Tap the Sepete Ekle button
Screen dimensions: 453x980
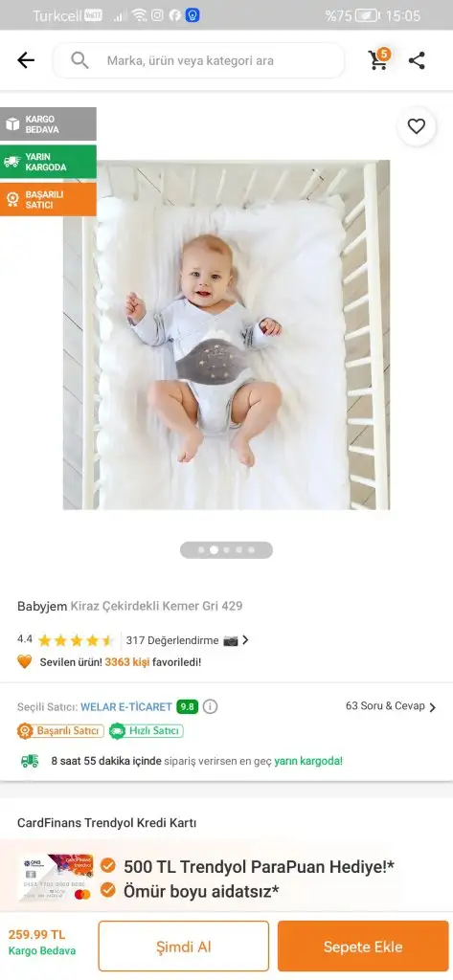tap(363, 947)
